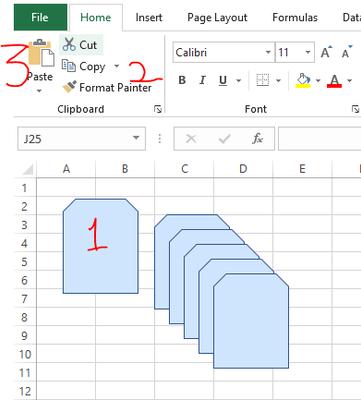Select row 12 header
The height and width of the screenshot is (400, 361).
pos(25,391)
